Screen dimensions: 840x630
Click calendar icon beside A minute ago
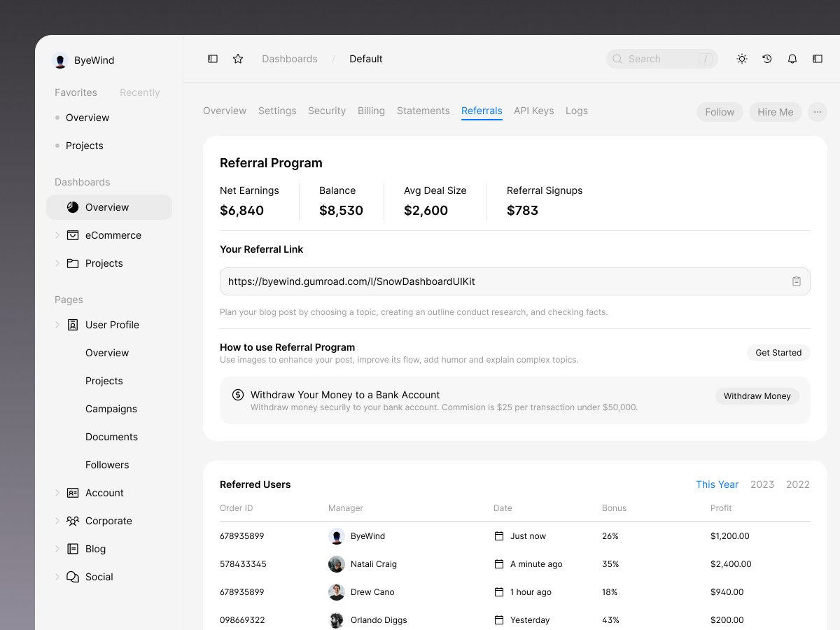click(x=499, y=564)
